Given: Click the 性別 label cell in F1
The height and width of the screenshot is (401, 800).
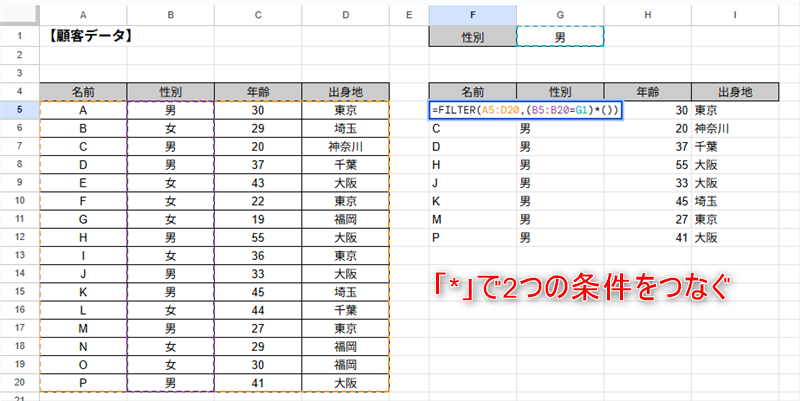Looking at the screenshot, I should (x=472, y=36).
